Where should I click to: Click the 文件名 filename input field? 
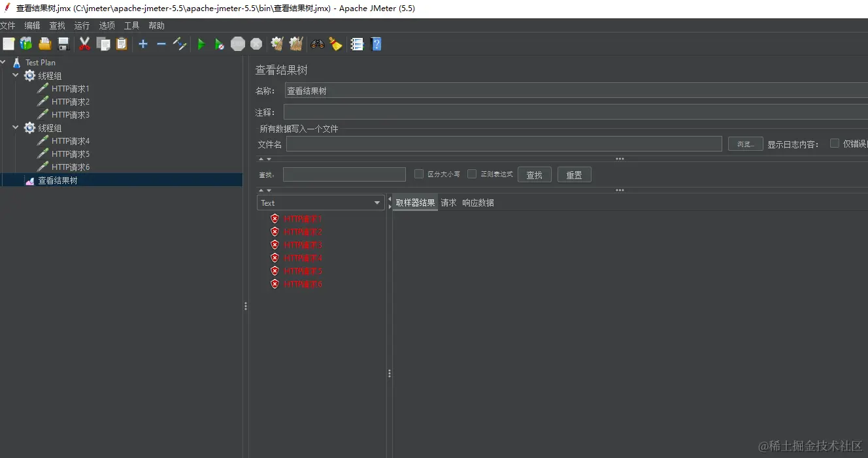click(x=504, y=144)
